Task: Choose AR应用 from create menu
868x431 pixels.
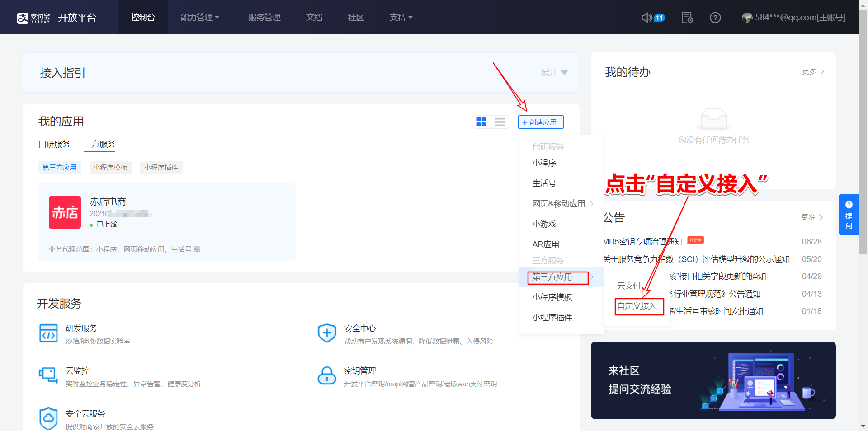Action: tap(546, 244)
